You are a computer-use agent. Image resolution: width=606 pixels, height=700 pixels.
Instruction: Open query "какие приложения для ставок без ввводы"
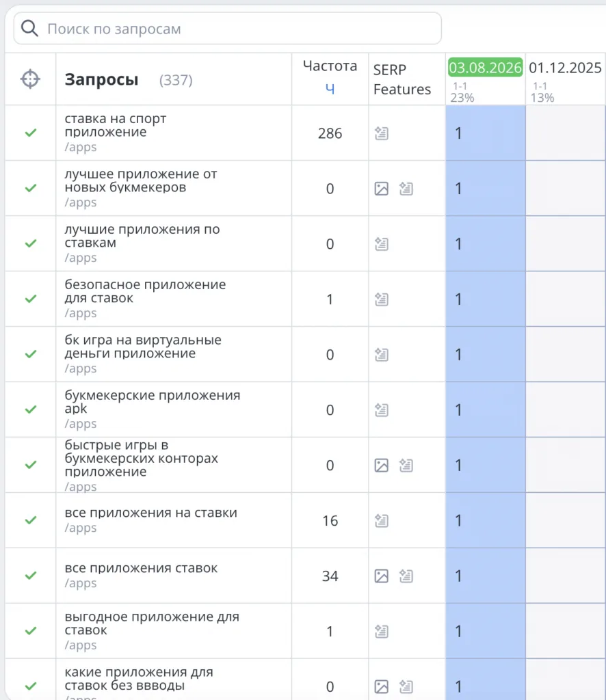(139, 679)
